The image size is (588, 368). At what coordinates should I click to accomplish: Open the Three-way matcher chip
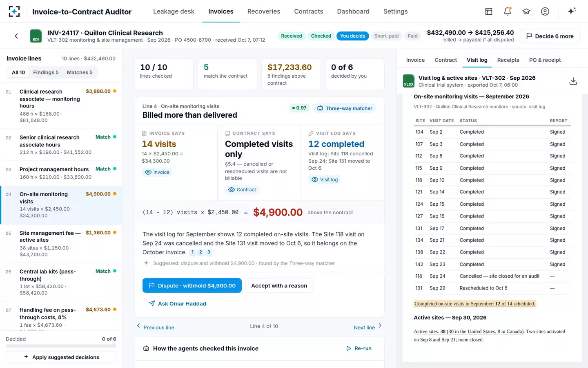[x=345, y=108]
